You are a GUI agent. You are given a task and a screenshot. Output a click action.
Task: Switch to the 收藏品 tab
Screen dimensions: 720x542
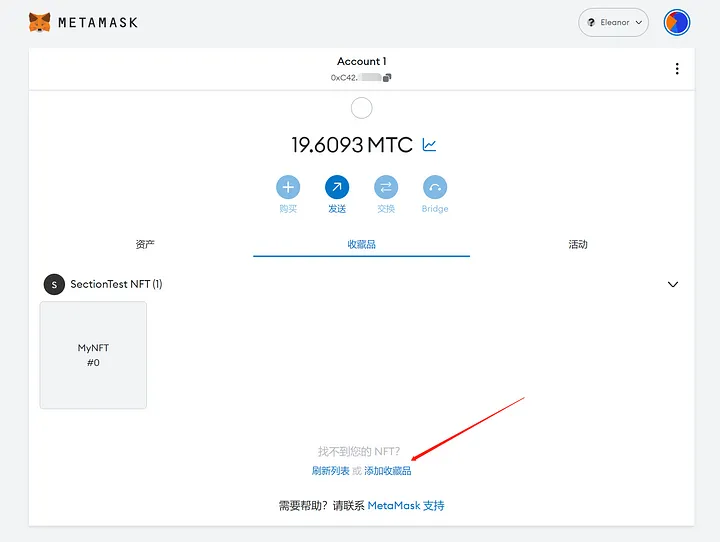pos(361,244)
